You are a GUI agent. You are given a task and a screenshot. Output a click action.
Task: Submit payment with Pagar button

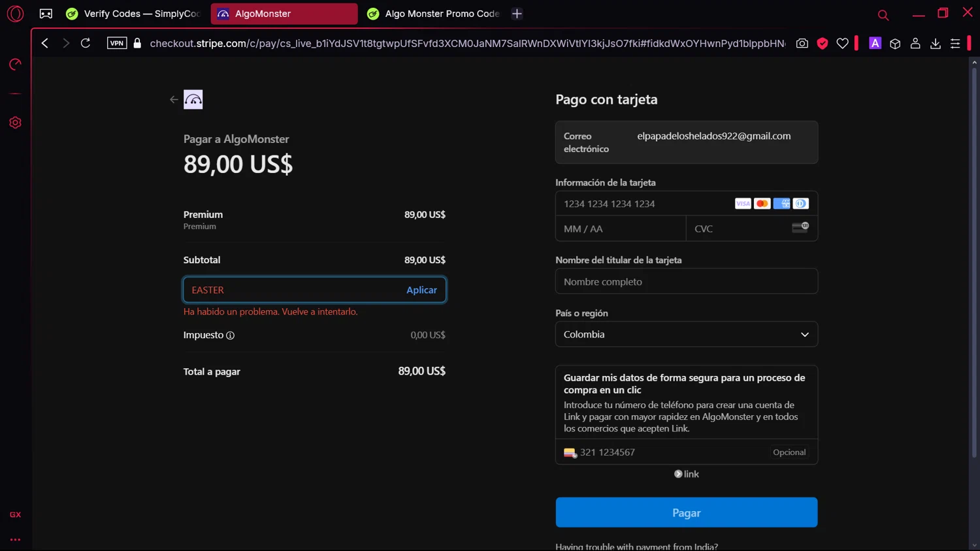[x=687, y=512]
